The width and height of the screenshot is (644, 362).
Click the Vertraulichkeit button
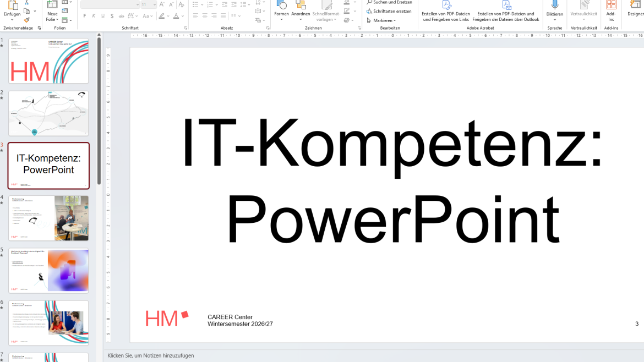click(583, 12)
